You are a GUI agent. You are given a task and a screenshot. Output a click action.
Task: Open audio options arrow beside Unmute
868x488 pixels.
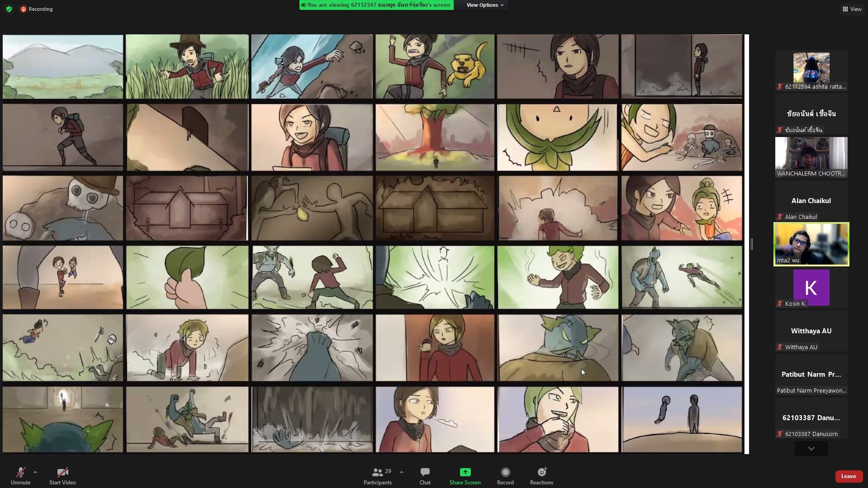pyautogui.click(x=35, y=472)
